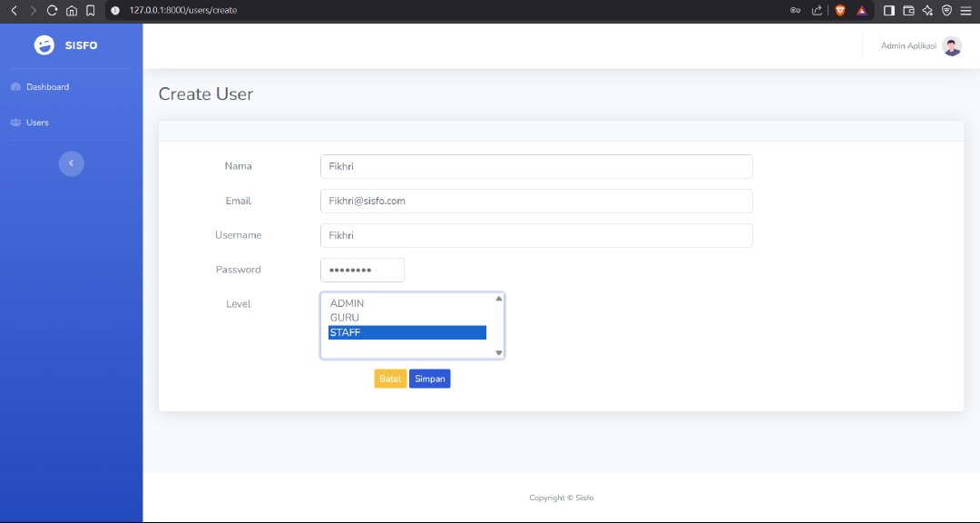Screen dimensions: 980x523
Task: Bookmark this page using the bookmark icon
Action: [x=91, y=10]
